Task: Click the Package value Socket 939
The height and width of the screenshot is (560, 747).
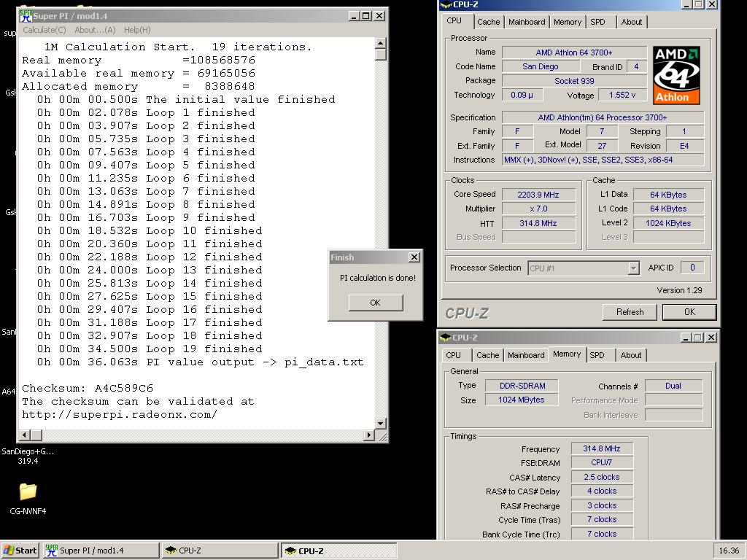Action: pyautogui.click(x=574, y=81)
